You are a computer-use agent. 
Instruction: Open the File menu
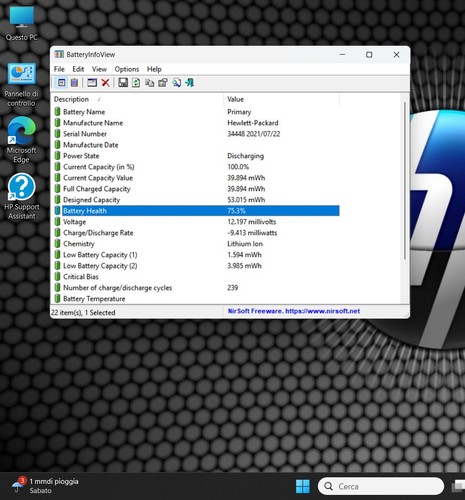pyautogui.click(x=59, y=69)
